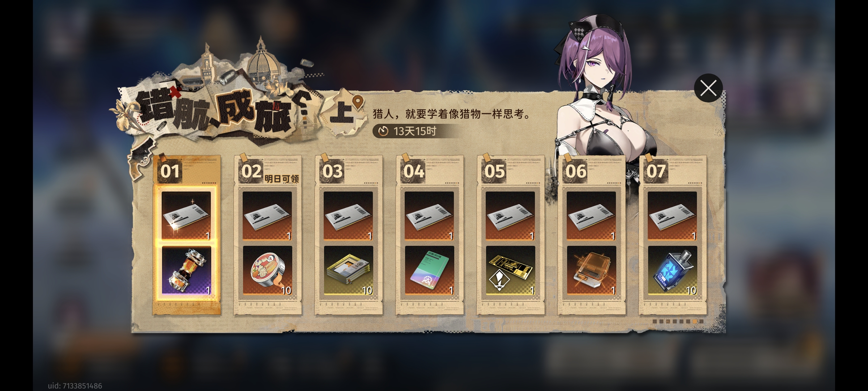868x391 pixels.
Task: Tap the page indicator dots
Action: pyautogui.click(x=678, y=321)
